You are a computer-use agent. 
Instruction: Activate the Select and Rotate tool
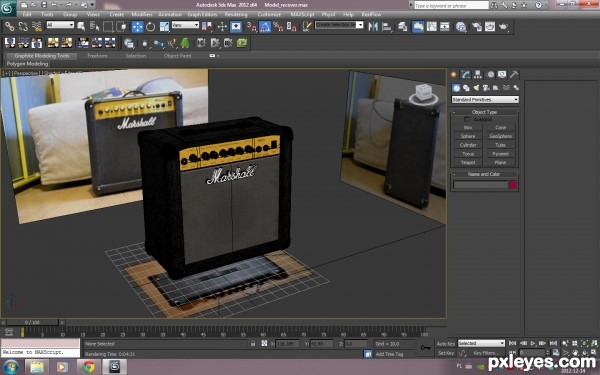click(x=151, y=26)
